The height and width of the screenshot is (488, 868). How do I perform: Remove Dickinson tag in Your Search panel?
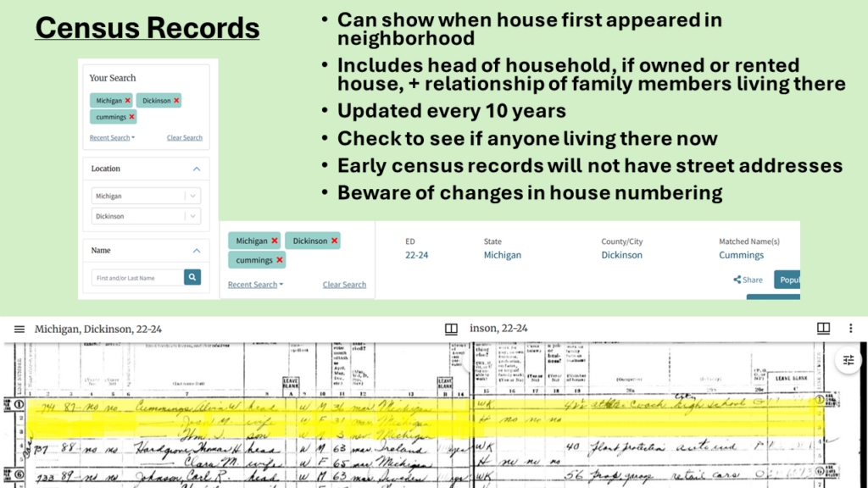pyautogui.click(x=176, y=101)
